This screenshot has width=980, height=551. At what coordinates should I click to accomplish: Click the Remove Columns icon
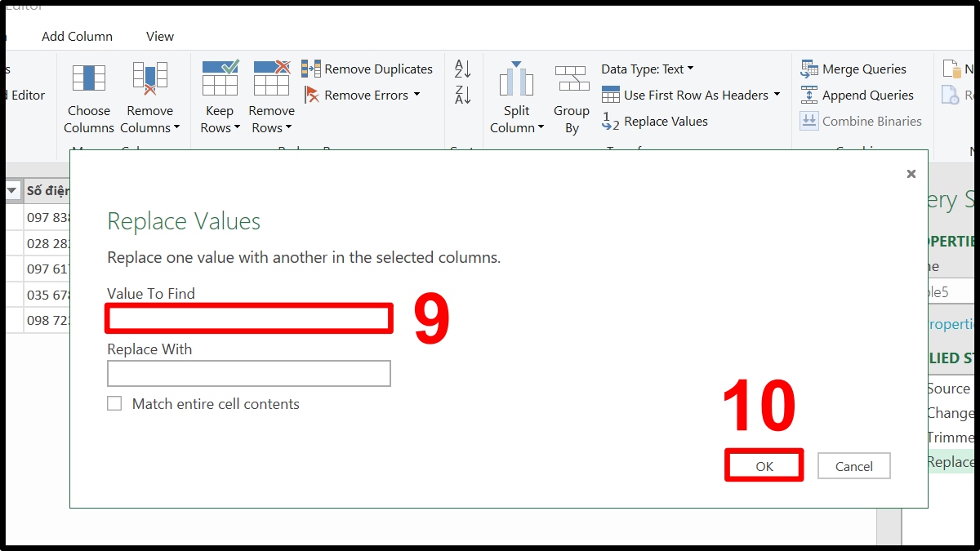tap(150, 98)
